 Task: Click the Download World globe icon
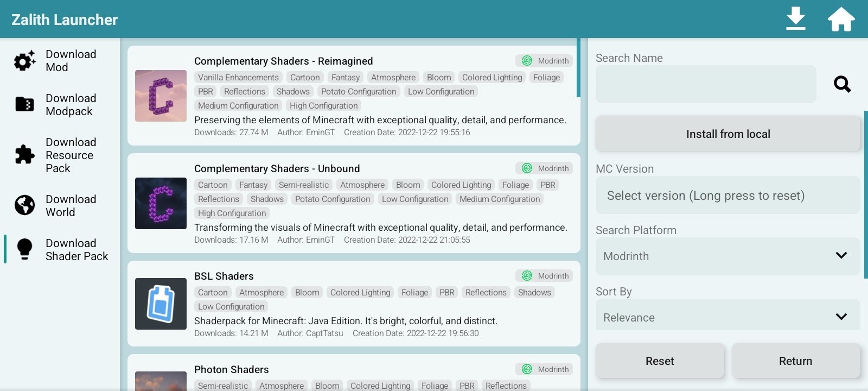point(24,205)
